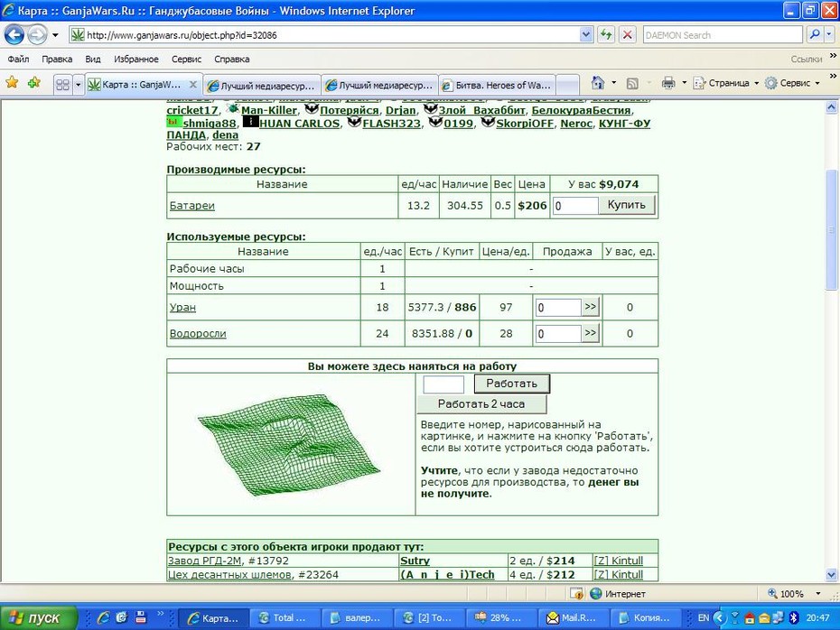Viewport: 840px width, 630px height.
Task: Click the Работать 2 часа button
Action: tap(481, 404)
